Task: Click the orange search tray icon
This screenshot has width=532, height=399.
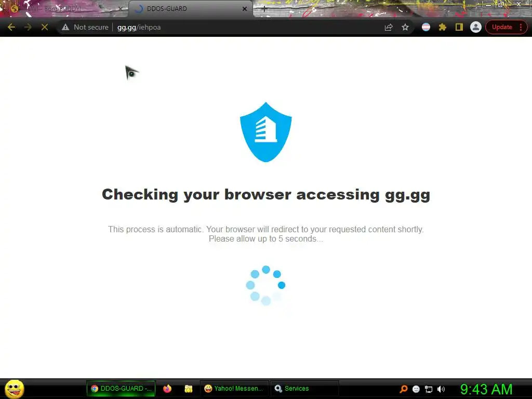Action: [x=403, y=389]
